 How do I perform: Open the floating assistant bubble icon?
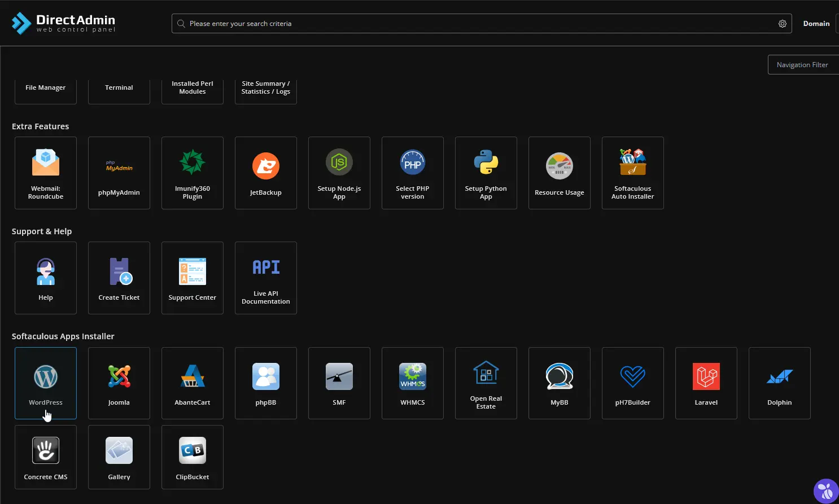[826, 491]
